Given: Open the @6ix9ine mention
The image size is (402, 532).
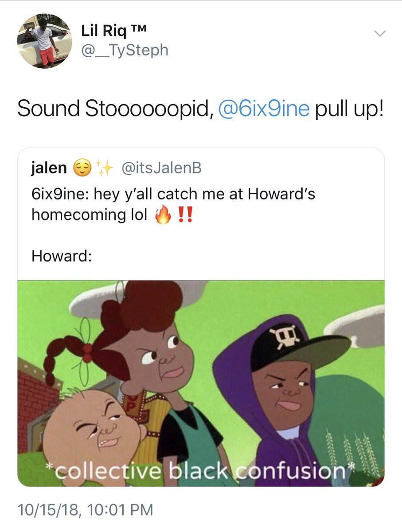Looking at the screenshot, I should 264,109.
